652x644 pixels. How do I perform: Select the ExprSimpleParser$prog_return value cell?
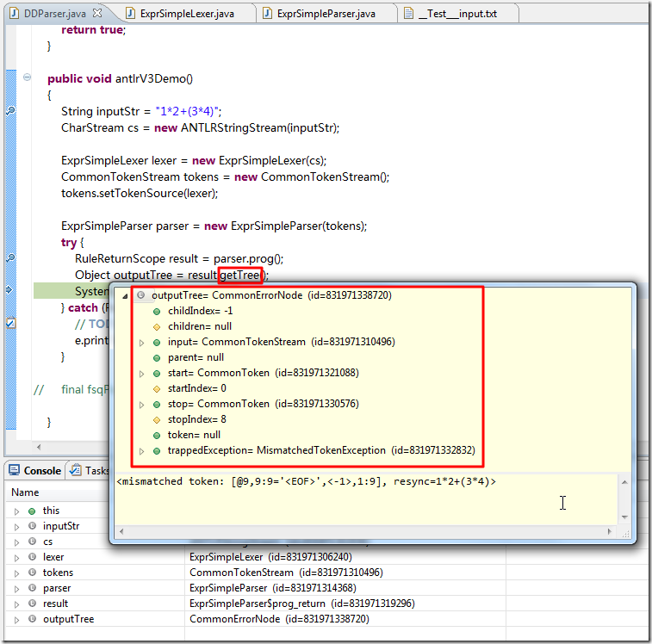[345, 604]
